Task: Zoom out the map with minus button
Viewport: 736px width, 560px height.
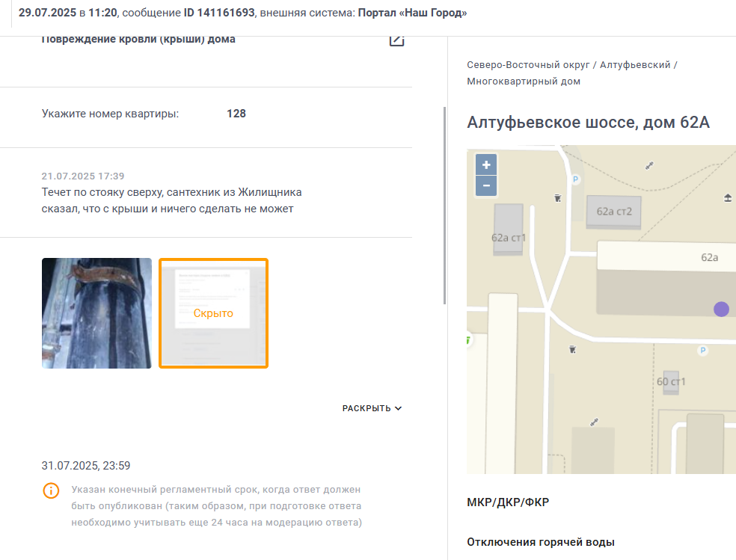Action: [486, 185]
